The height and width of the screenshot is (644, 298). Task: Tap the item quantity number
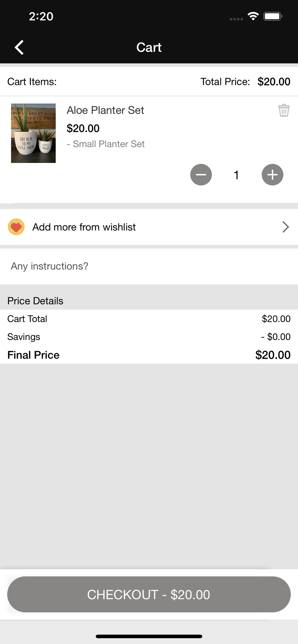(x=236, y=175)
